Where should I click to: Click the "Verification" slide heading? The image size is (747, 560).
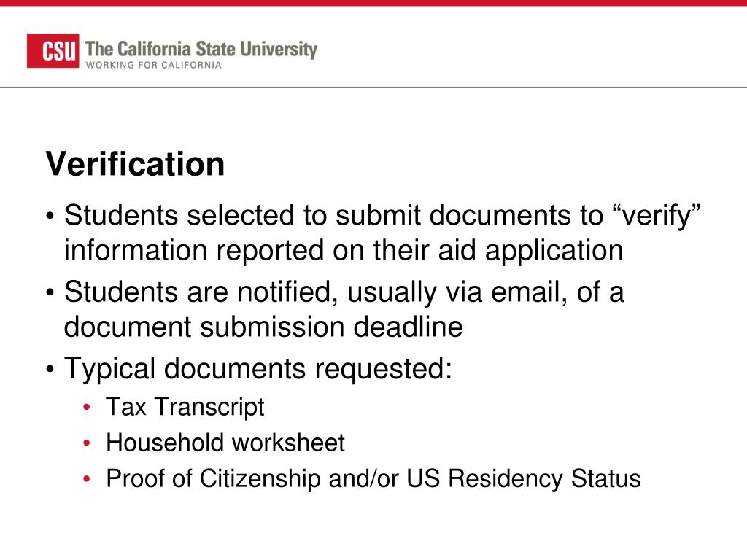click(x=136, y=164)
